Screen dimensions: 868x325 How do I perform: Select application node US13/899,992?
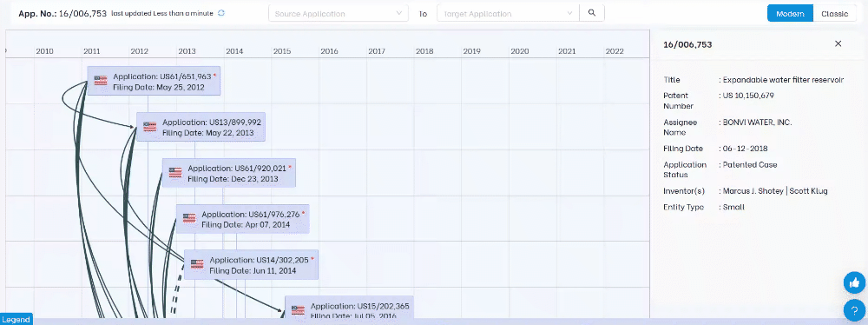(201, 127)
